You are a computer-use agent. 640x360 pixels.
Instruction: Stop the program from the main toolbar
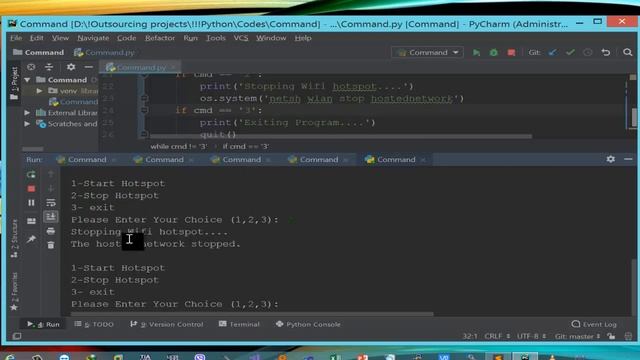511,53
